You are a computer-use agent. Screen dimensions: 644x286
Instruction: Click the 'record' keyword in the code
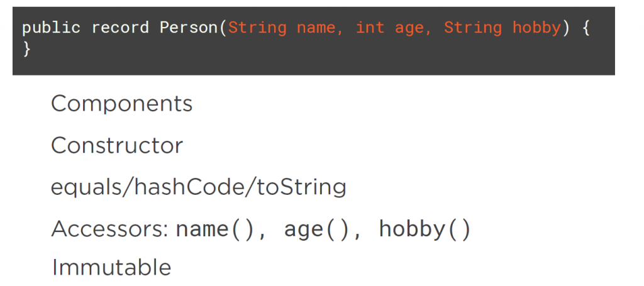pos(120,28)
